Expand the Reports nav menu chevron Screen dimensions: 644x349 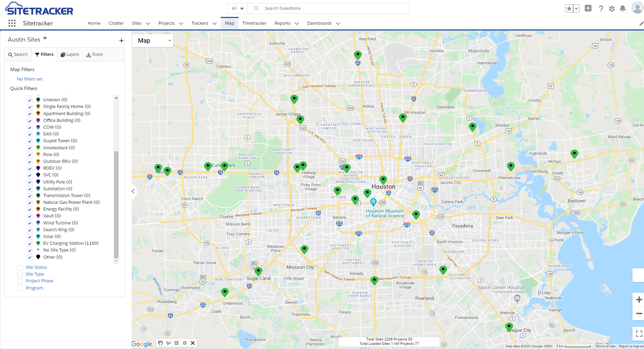point(297,23)
